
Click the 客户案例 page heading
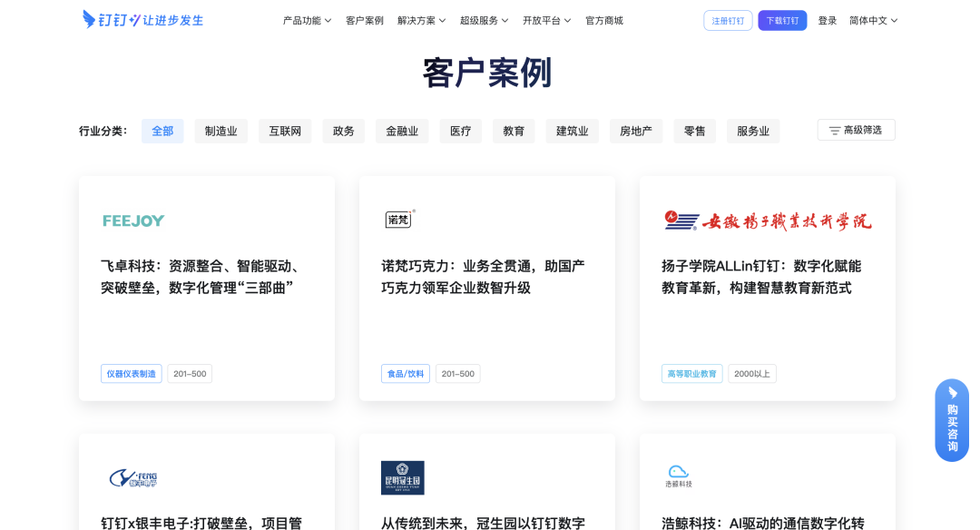tap(487, 74)
